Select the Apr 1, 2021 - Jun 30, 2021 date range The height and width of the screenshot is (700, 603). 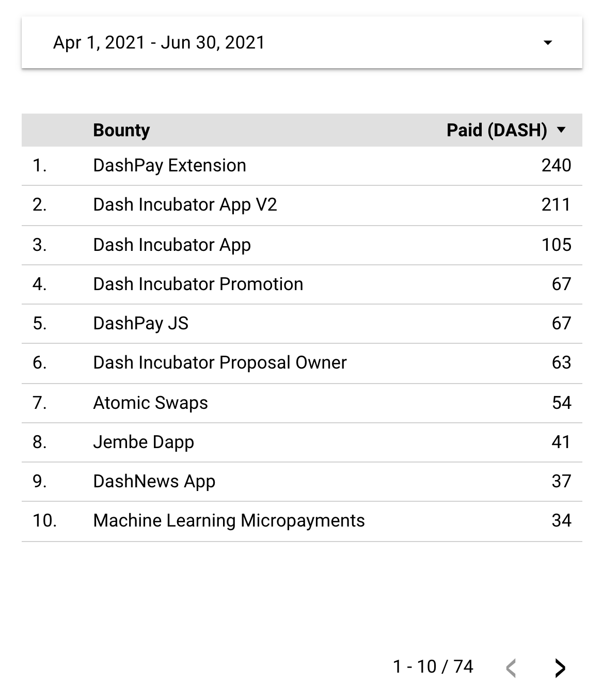click(302, 42)
